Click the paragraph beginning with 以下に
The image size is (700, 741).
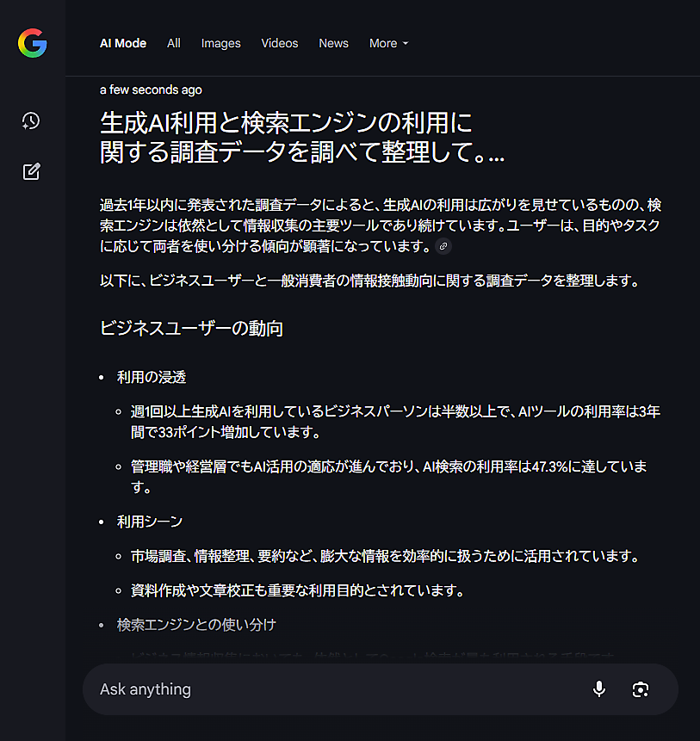[369, 281]
